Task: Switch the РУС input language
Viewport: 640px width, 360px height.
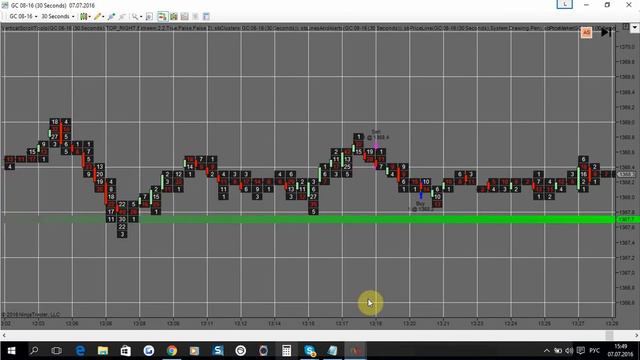Action: pyautogui.click(x=594, y=351)
